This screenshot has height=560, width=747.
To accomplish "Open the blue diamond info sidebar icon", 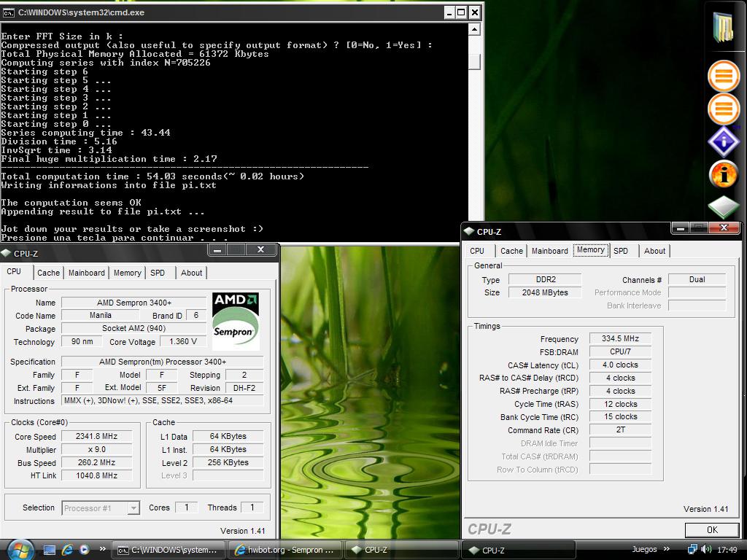I will (724, 141).
